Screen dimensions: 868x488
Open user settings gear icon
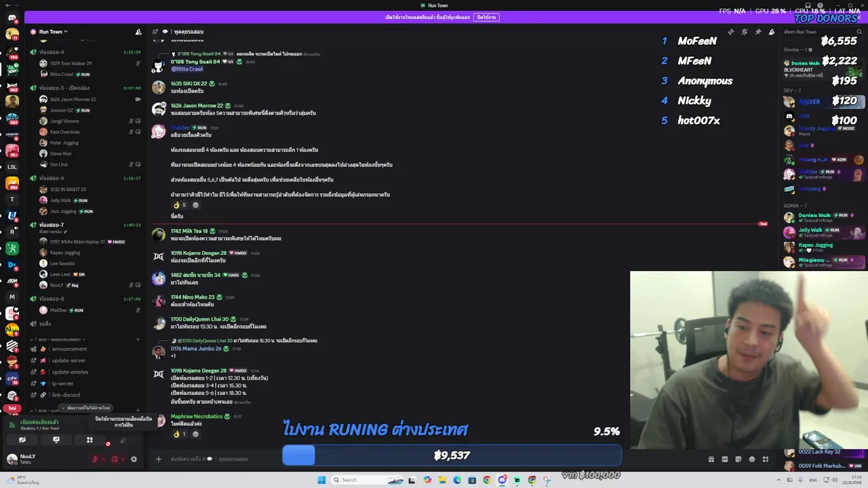pos(134,459)
